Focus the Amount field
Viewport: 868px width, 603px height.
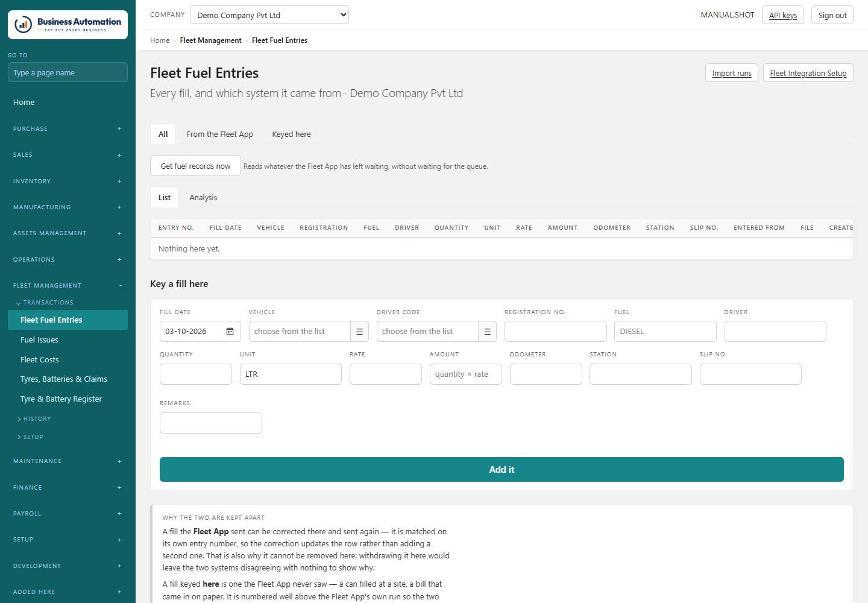pos(466,374)
